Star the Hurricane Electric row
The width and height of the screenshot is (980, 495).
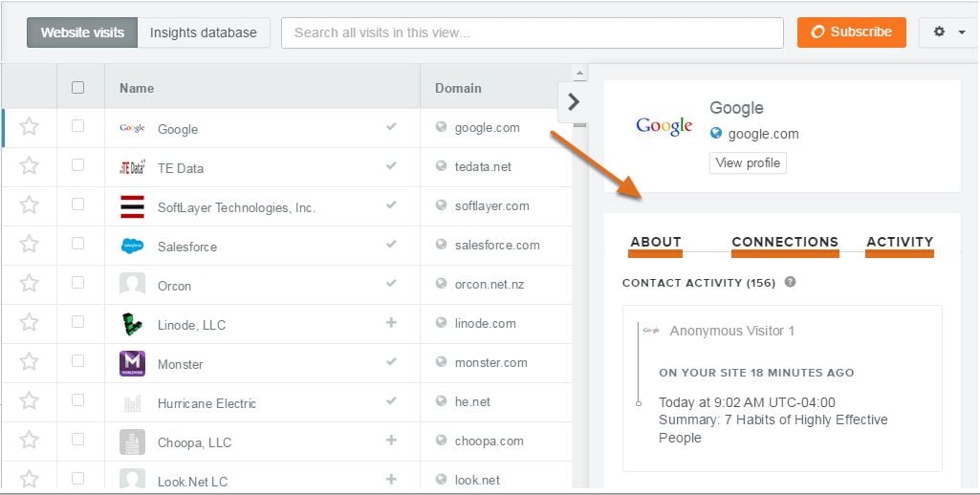coord(29,400)
